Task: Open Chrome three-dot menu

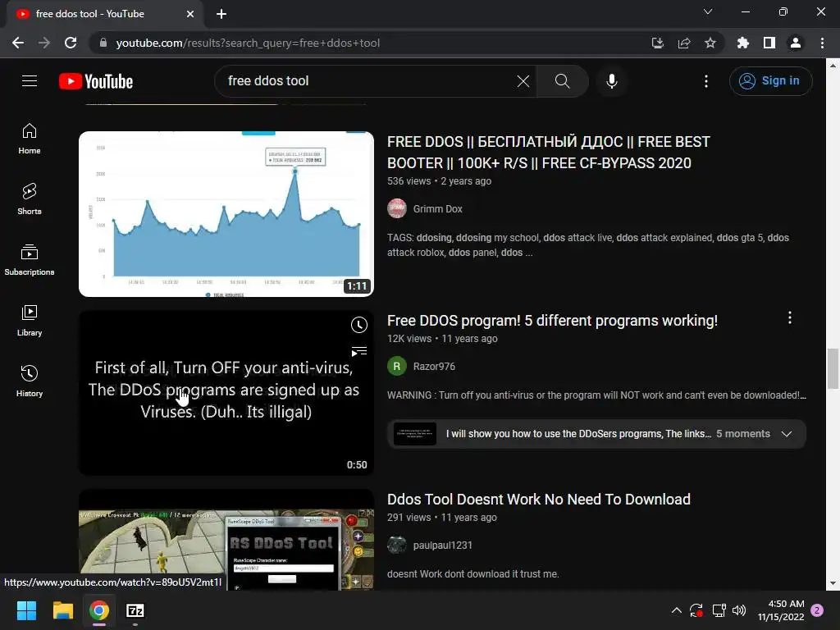Action: click(822, 43)
